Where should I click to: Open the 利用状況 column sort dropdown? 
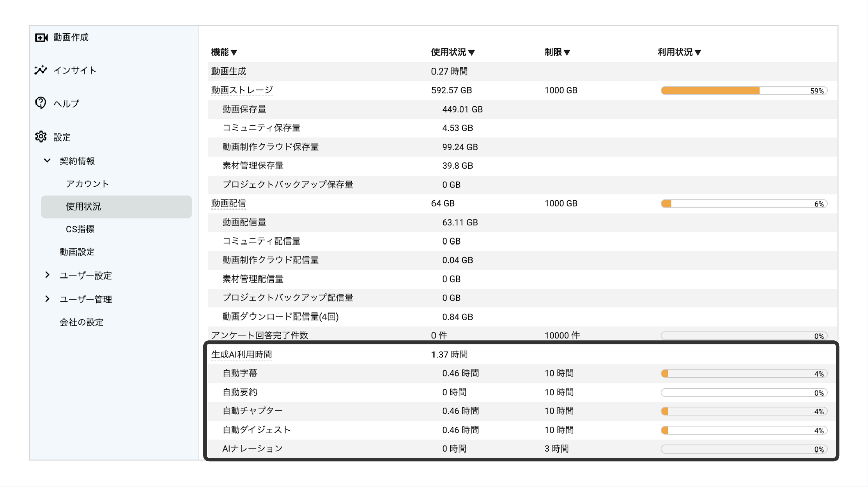point(698,51)
